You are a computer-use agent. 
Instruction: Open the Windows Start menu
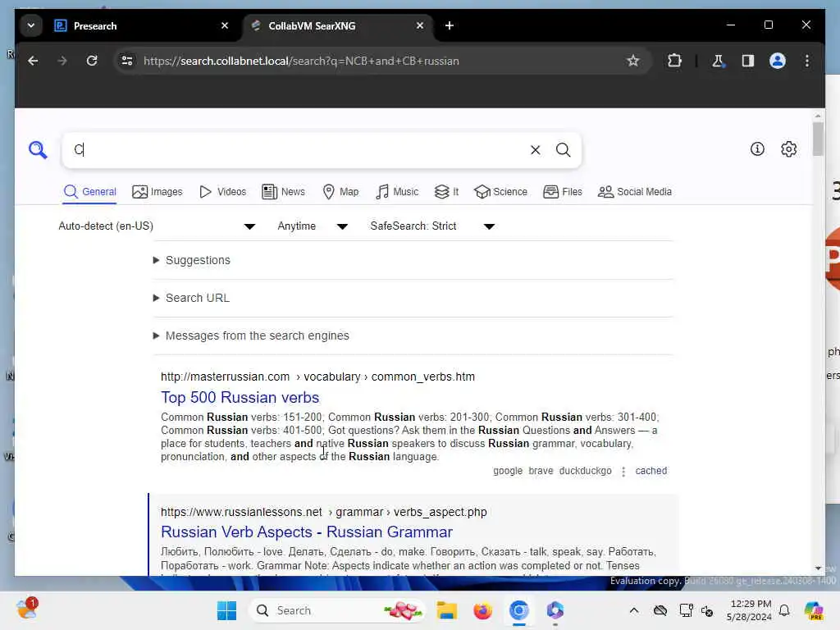click(x=226, y=610)
